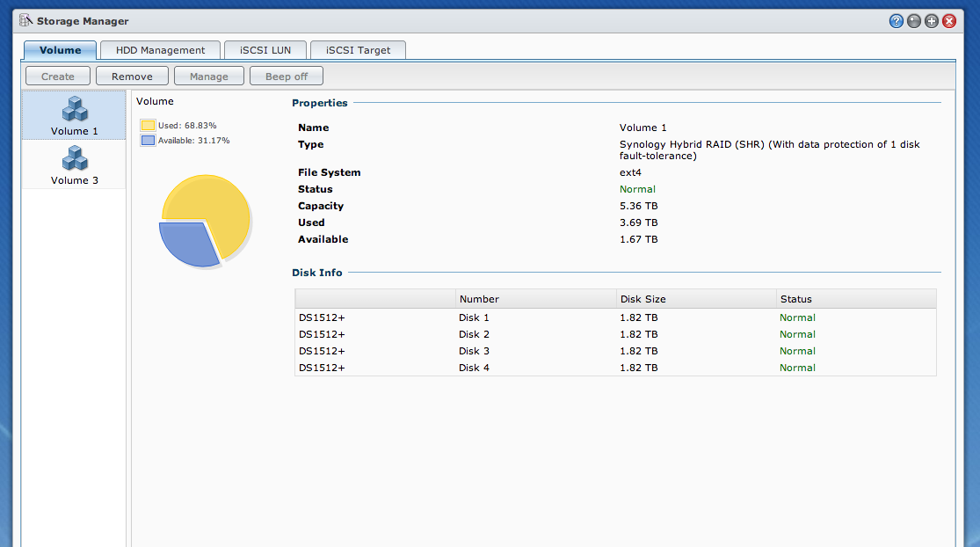Select the Disk 3 row
This screenshot has width=980, height=547.
coord(615,352)
